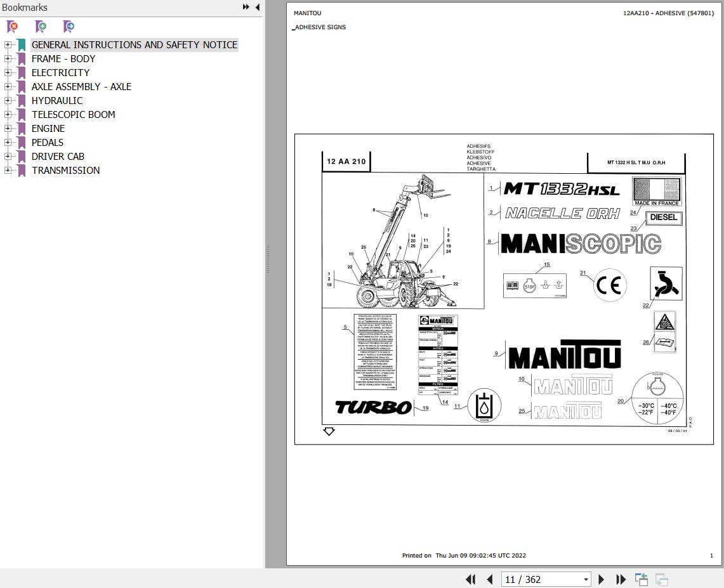The width and height of the screenshot is (724, 588).
Task: Go to the previous page
Action: click(x=490, y=579)
